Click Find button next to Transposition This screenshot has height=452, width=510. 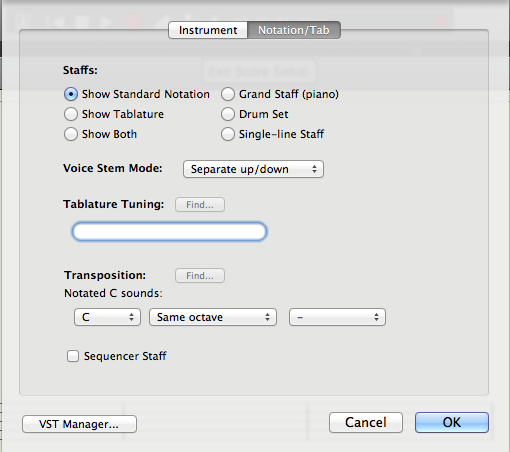[200, 276]
